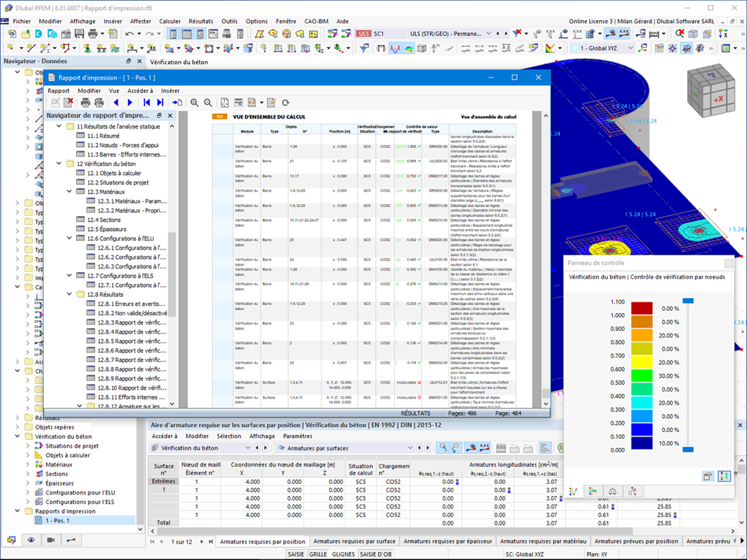This screenshot has height=560, width=747.
Task: Print the report using the printer icon
Action: [85, 103]
